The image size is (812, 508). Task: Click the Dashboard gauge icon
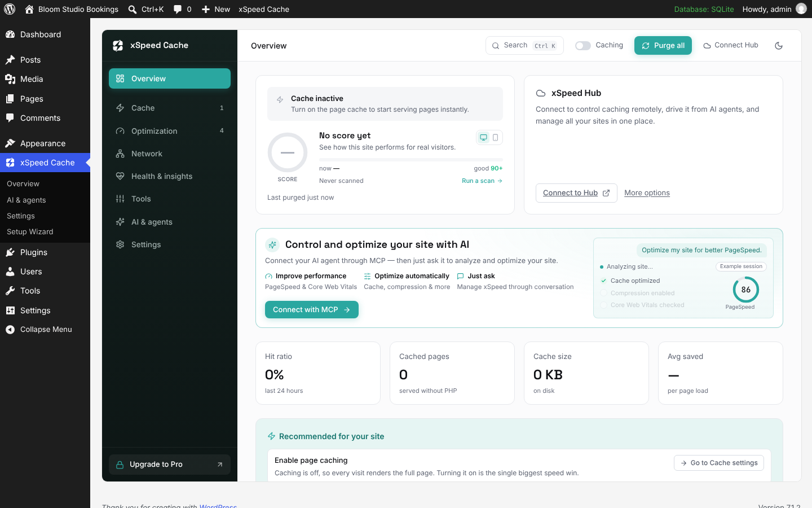[10, 34]
